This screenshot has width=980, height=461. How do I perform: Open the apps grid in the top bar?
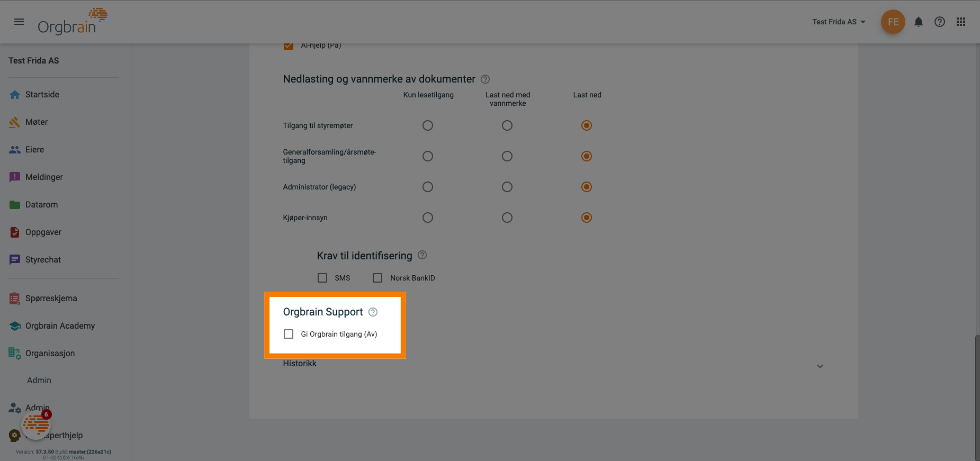(961, 22)
